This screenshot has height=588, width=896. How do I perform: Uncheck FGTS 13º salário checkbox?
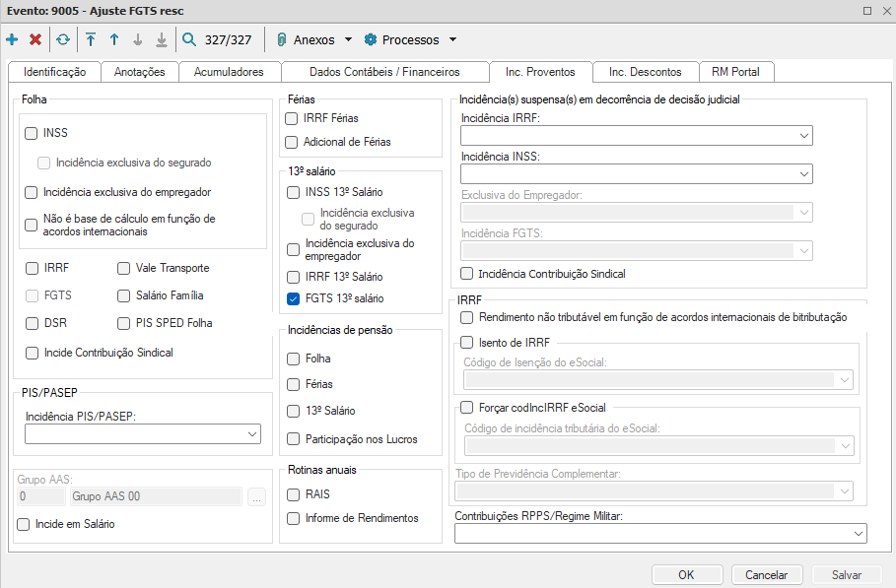point(293,298)
